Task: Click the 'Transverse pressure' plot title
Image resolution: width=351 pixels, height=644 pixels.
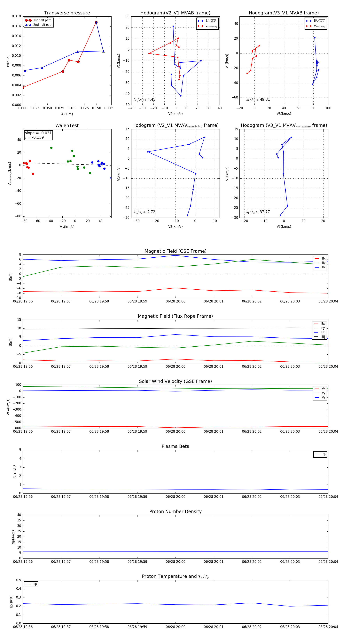Action: (x=67, y=13)
